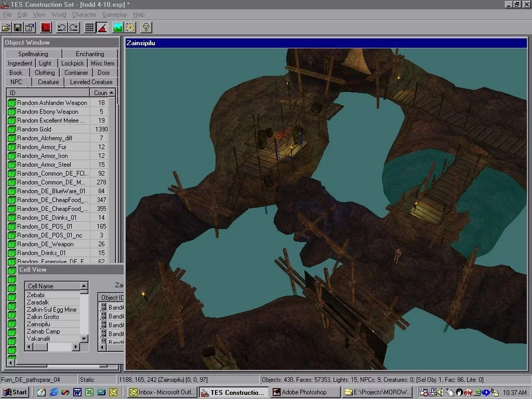This screenshot has width=532, height=399.
Task: Click the Open data files toolbar icon
Action: click(x=6, y=27)
